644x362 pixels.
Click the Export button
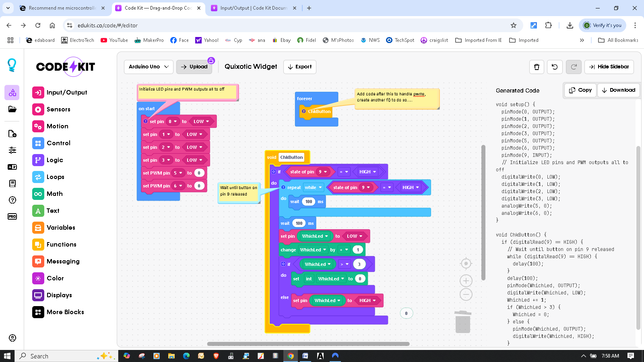pos(300,67)
